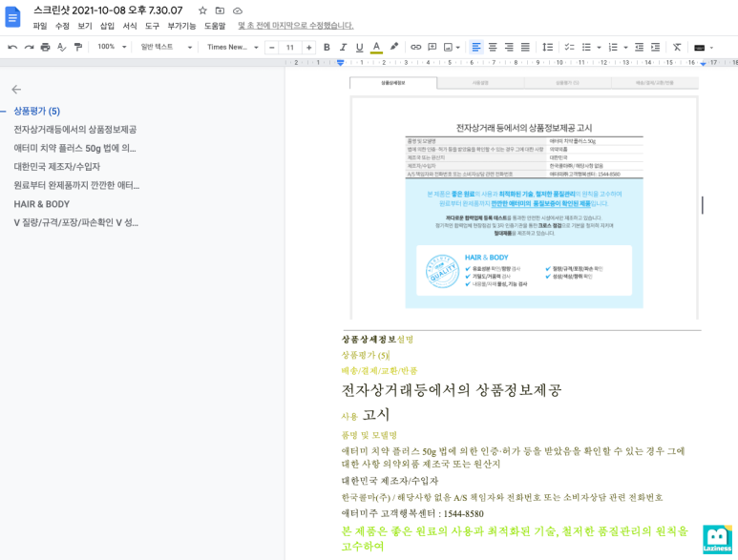Screen dimensions: 738x560
Task: Toggle underline formatting
Action: 360,47
